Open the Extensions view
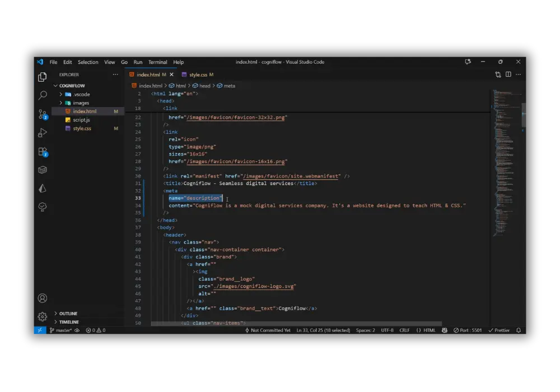 click(42, 151)
